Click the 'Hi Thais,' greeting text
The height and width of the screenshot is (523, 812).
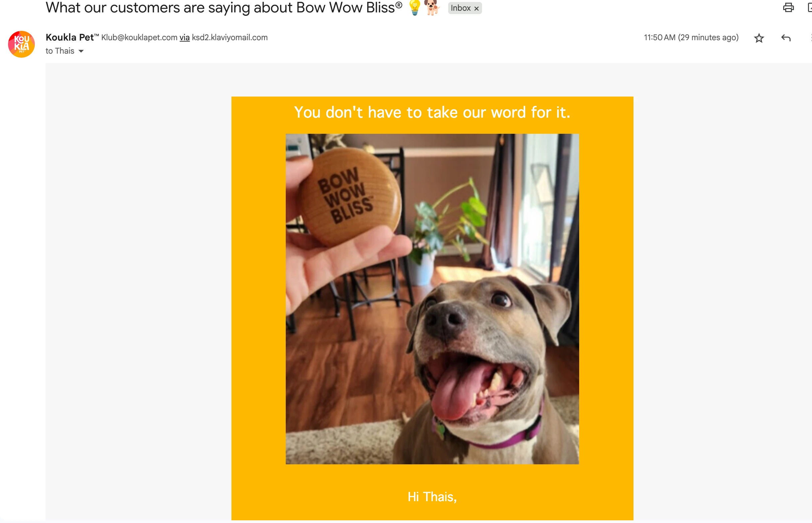tap(432, 497)
